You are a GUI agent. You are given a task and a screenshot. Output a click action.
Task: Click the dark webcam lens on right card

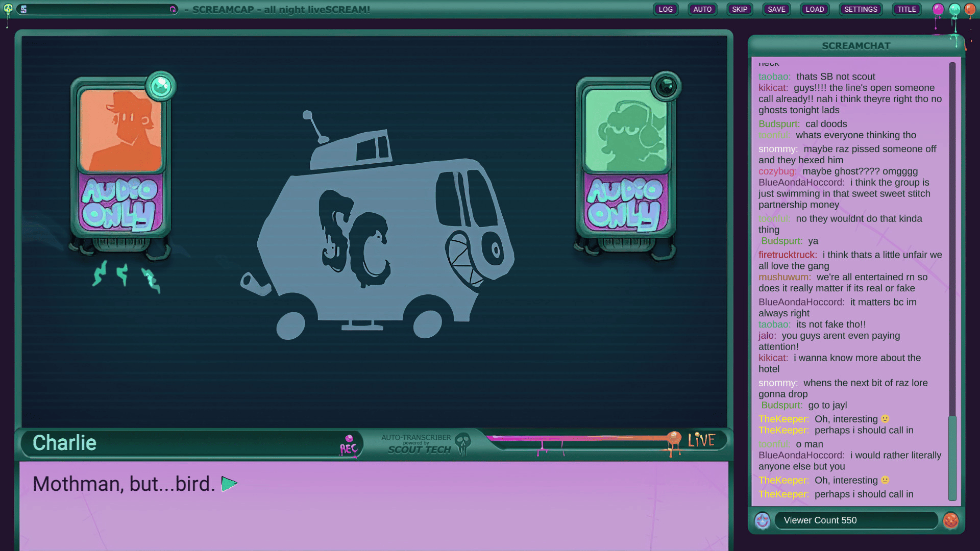pos(666,86)
